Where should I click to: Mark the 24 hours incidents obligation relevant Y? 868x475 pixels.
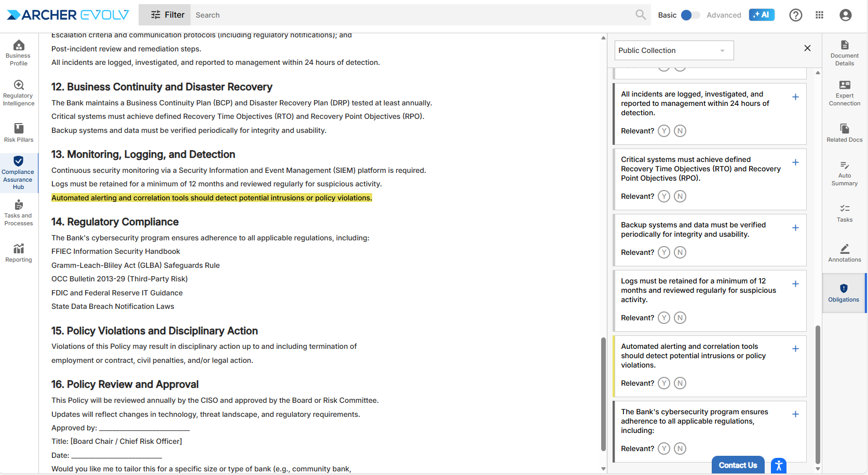[x=663, y=131]
